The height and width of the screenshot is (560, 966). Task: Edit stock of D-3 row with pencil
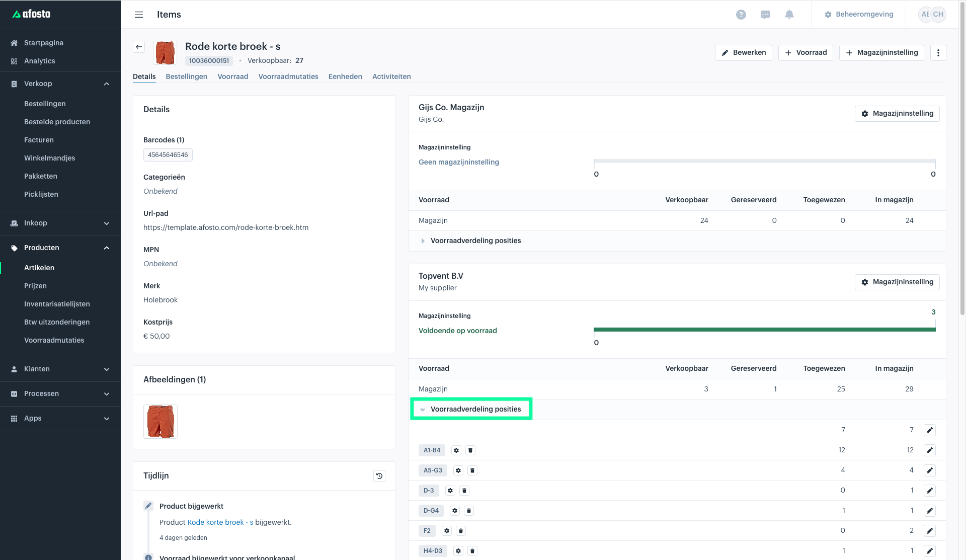[x=930, y=491]
